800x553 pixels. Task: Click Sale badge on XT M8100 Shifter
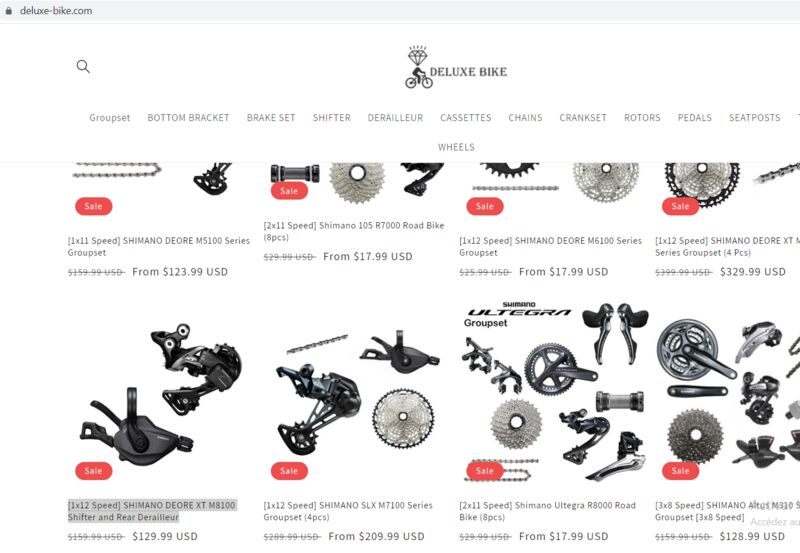93,471
